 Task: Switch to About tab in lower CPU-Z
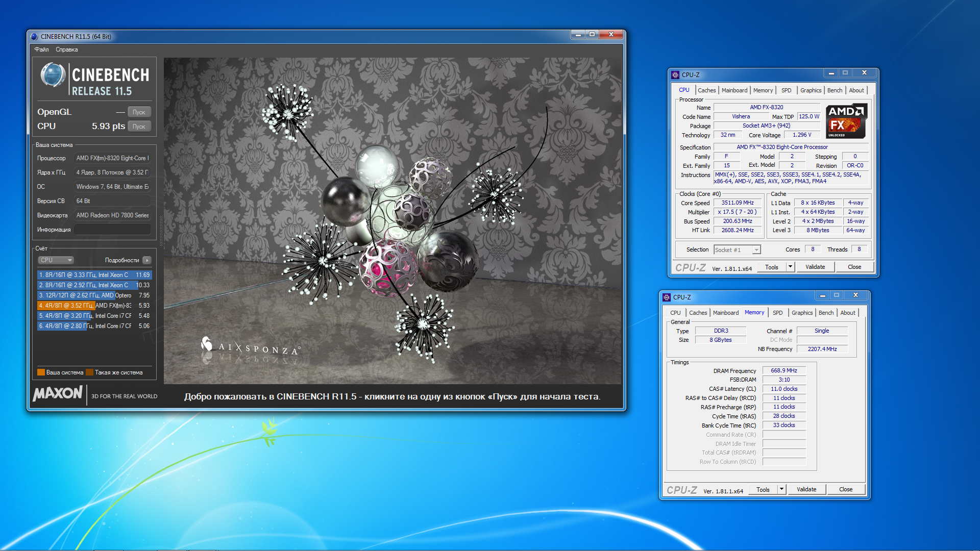click(848, 313)
